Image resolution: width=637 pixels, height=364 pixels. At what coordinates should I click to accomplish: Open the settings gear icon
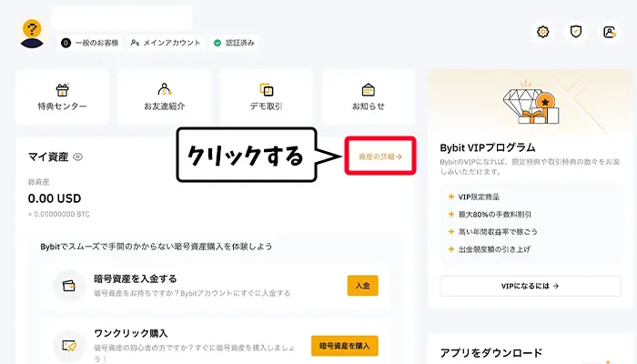(542, 32)
